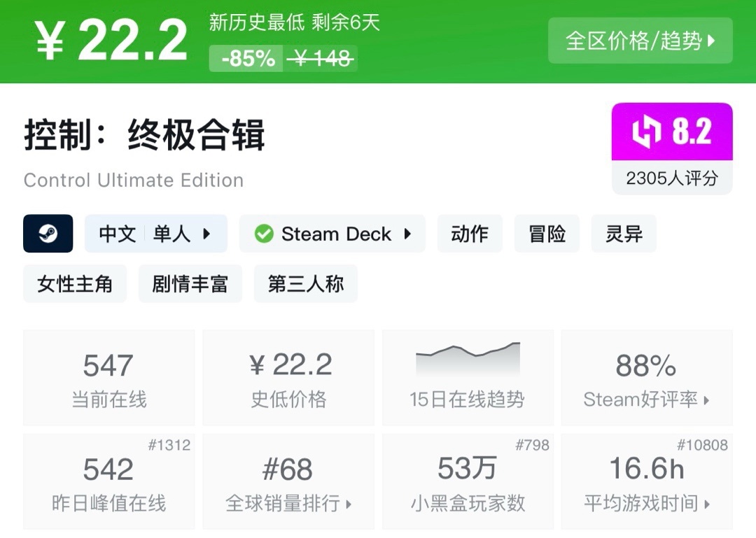Open all-region price and trend view

tap(640, 41)
